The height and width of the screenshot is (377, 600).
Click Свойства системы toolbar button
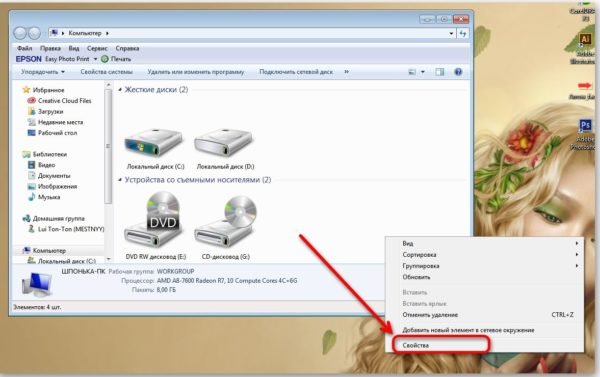(106, 72)
